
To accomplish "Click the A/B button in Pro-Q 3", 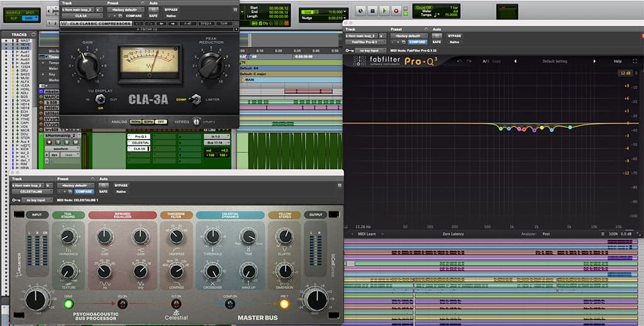I will pos(486,61).
